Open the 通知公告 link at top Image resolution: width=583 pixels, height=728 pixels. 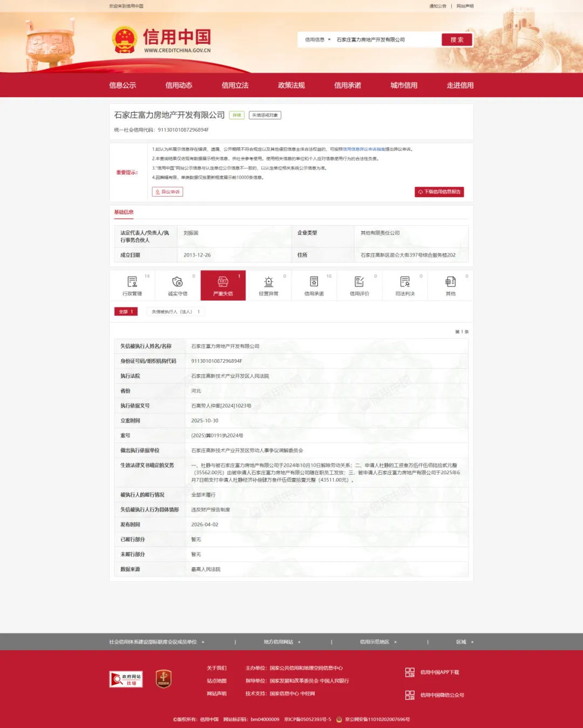[x=438, y=6]
